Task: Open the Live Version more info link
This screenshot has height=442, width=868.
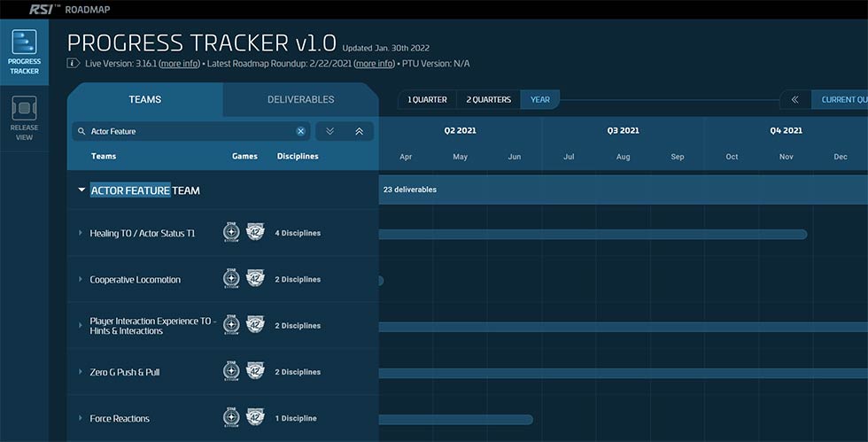Action: pyautogui.click(x=179, y=64)
